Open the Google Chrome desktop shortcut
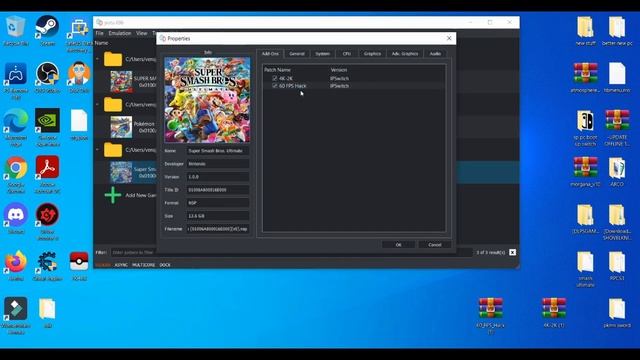640x360 pixels. click(16, 175)
